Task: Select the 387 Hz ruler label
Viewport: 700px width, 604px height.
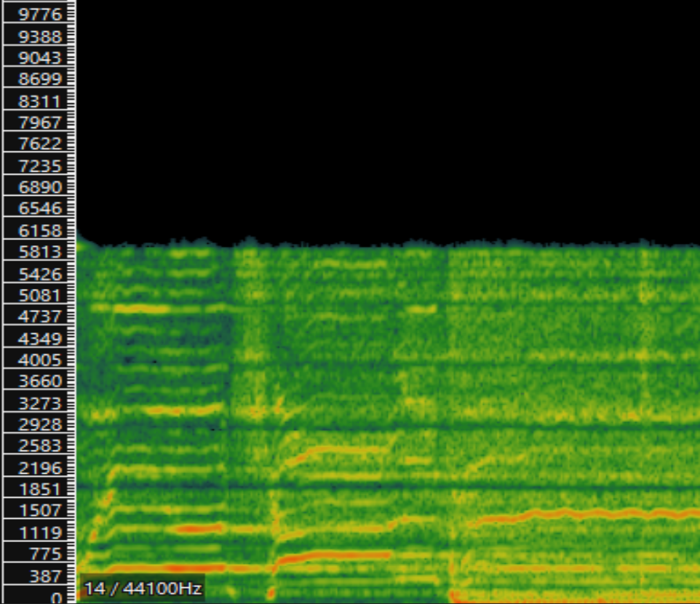Action: pyautogui.click(x=44, y=576)
